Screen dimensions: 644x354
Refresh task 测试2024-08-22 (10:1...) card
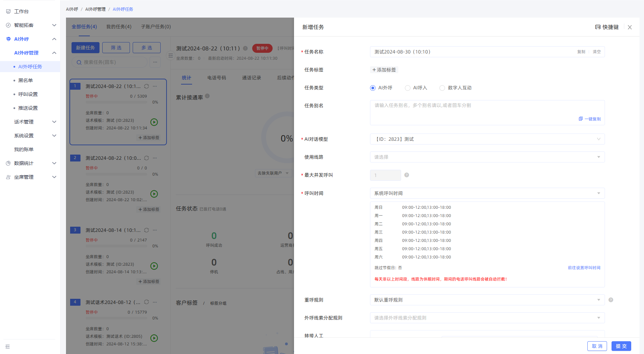(x=146, y=86)
